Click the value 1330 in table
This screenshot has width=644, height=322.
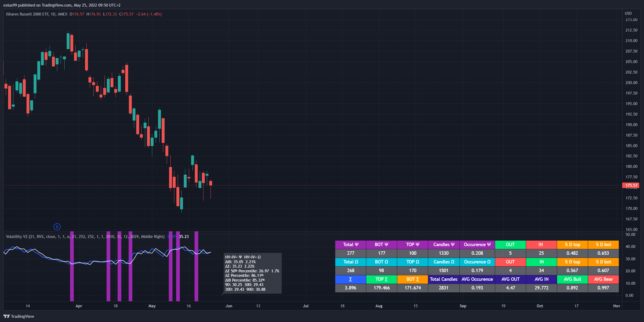point(444,253)
